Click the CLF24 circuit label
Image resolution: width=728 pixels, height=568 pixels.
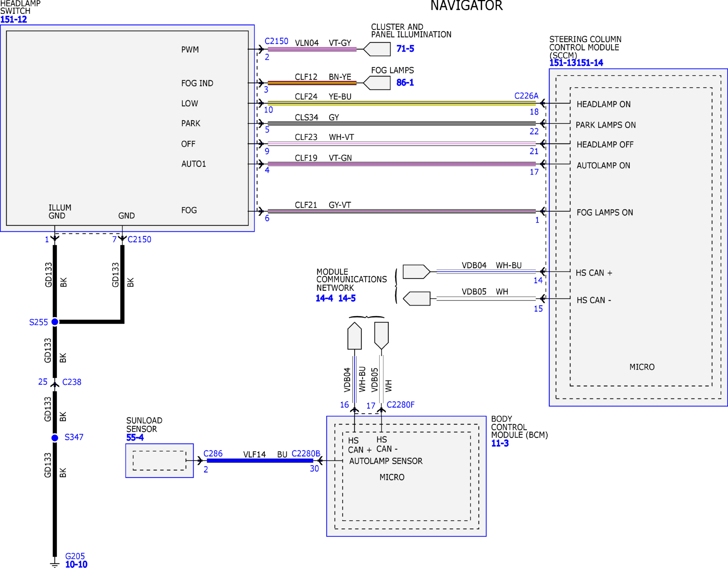point(306,97)
